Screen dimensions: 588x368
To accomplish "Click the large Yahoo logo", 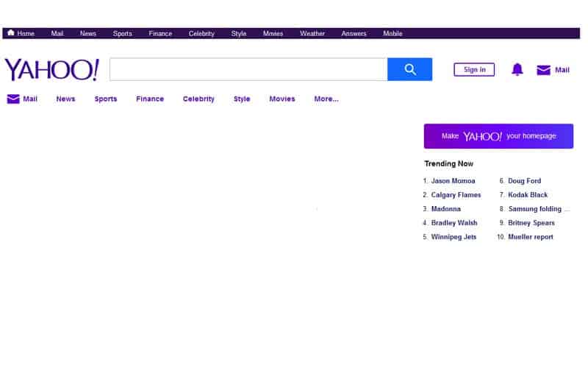I will pos(51,69).
